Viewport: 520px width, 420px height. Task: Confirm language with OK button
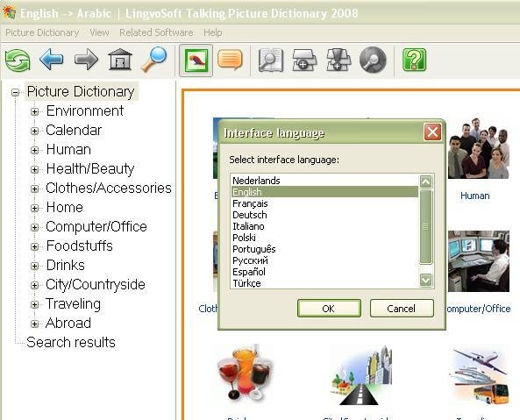click(x=329, y=309)
